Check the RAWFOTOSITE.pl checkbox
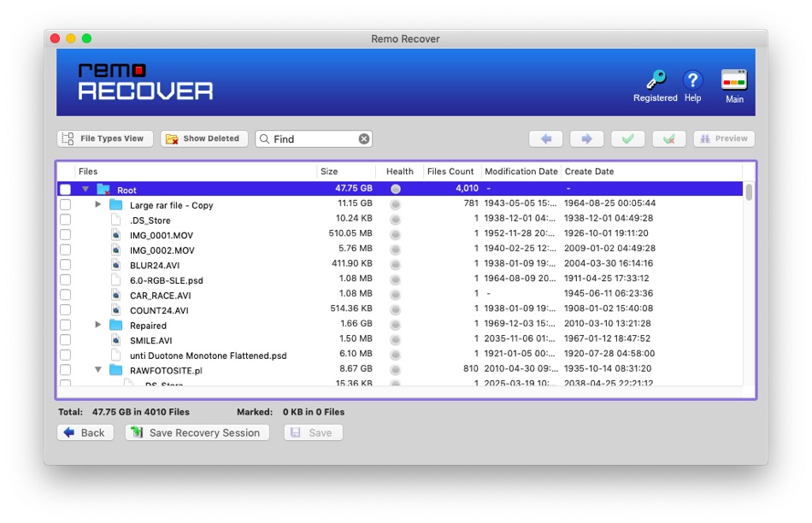 click(65, 370)
